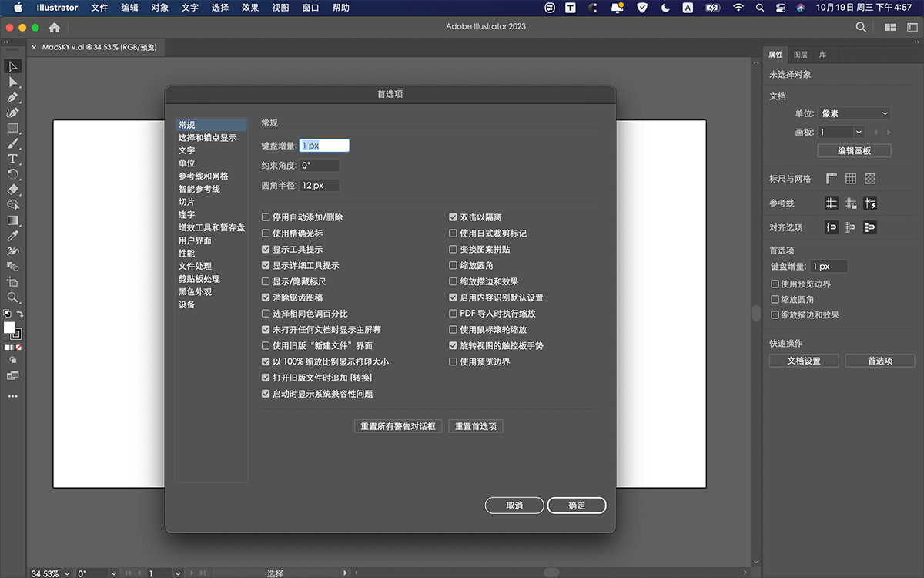Open artboard navigation dropdown in status bar
Screen dimensions: 924x578
click(179, 573)
